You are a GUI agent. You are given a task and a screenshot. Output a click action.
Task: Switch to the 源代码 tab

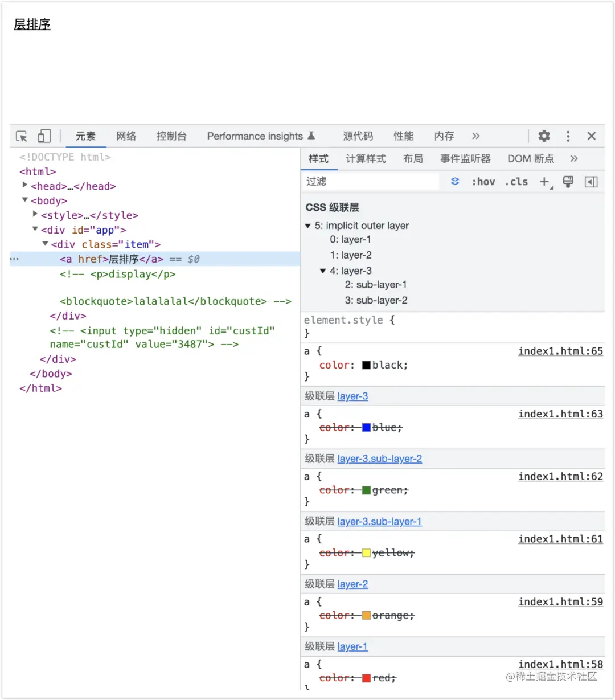(358, 136)
